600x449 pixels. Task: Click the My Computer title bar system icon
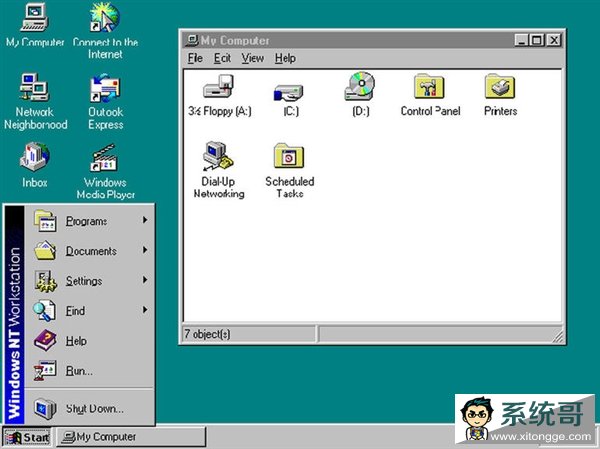[x=192, y=40]
